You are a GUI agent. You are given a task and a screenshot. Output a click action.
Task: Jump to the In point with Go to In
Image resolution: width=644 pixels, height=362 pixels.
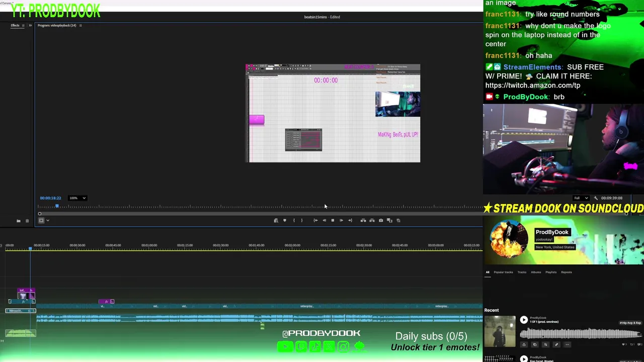tap(315, 220)
